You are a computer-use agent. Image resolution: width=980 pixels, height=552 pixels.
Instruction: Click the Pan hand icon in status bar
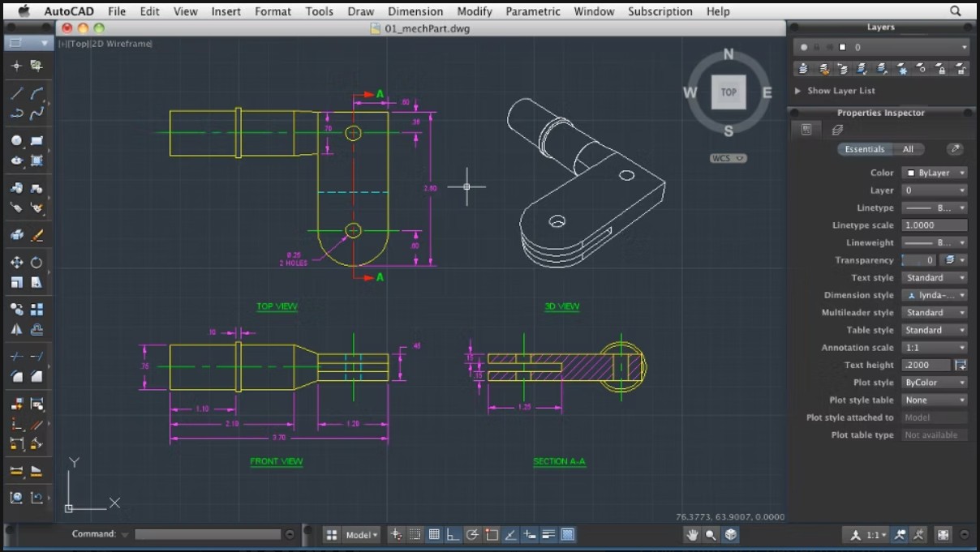pyautogui.click(x=692, y=534)
